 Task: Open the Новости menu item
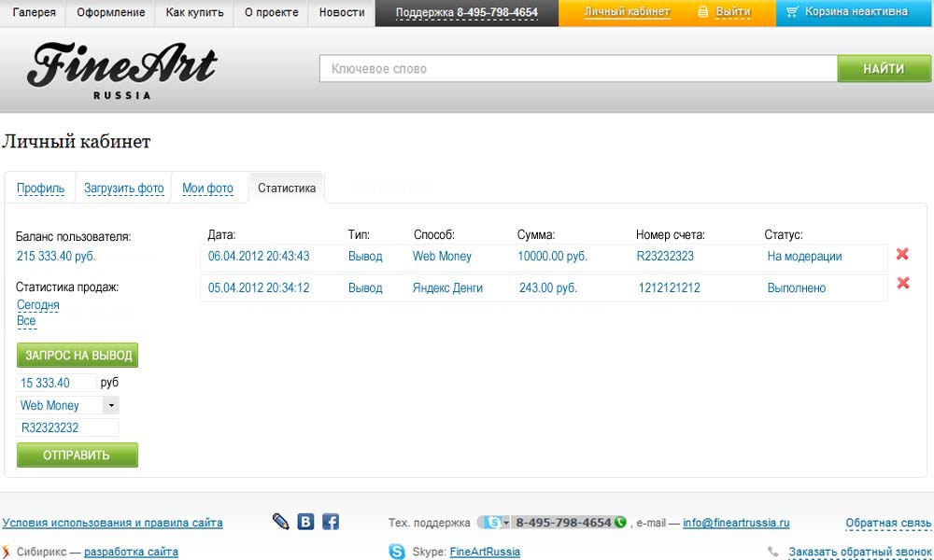342,12
